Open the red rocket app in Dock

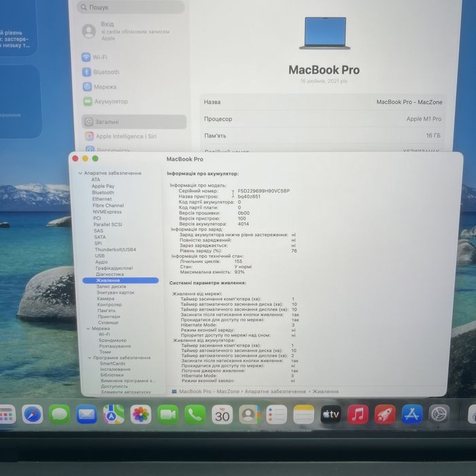pos(385,414)
